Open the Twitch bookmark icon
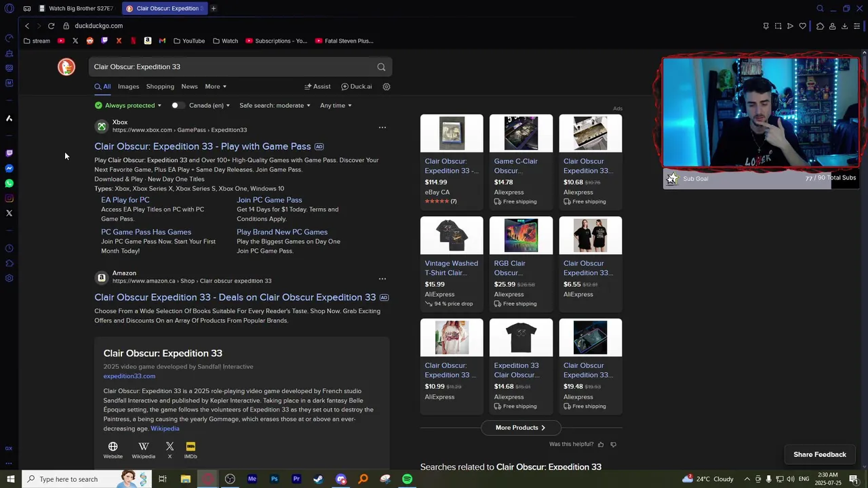Viewport: 868px width, 488px height. [x=104, y=41]
